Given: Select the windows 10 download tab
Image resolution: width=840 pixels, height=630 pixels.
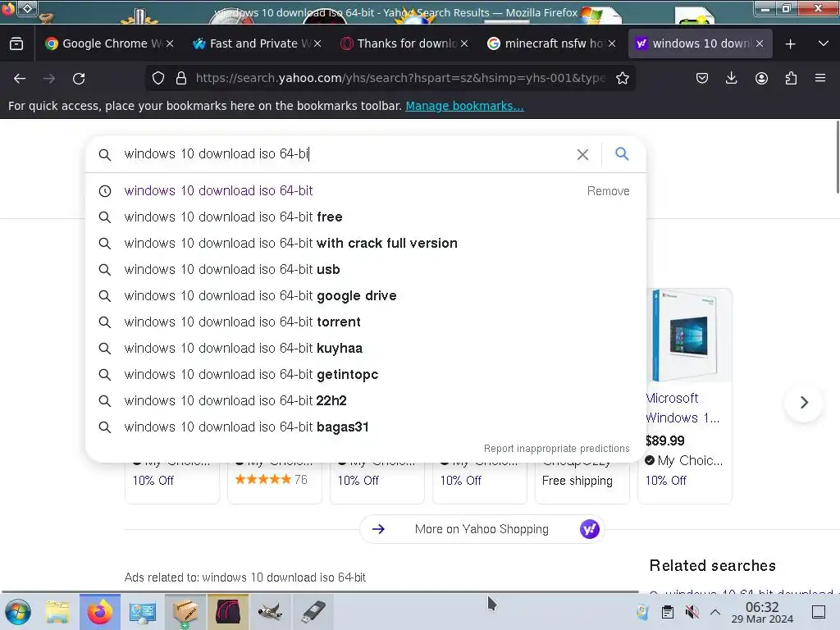Looking at the screenshot, I should (693, 43).
